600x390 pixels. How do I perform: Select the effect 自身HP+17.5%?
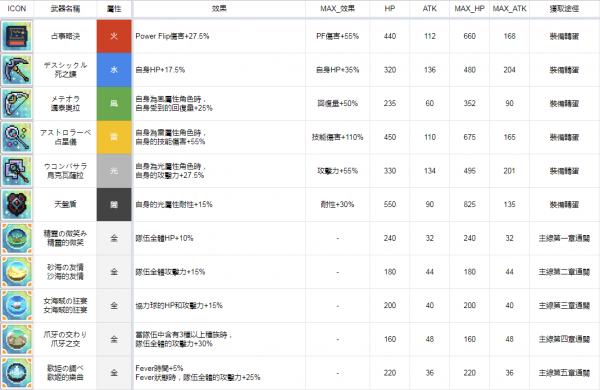(160, 70)
